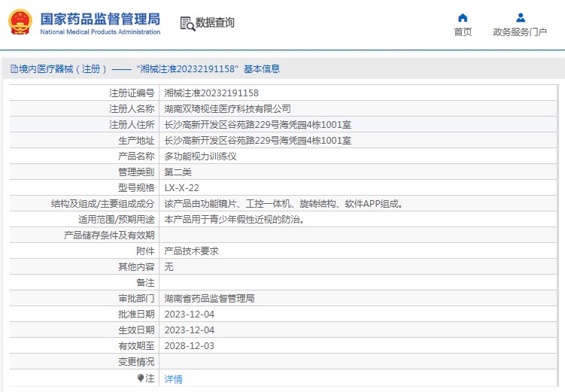Click the 首页 text label

463,32
